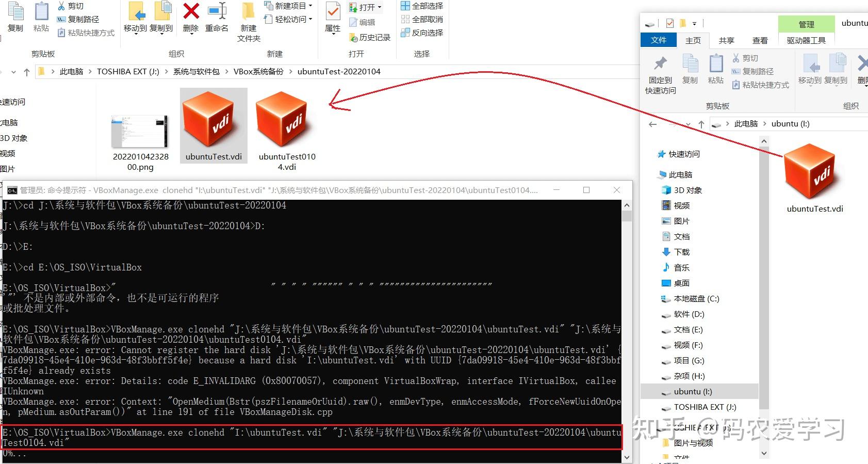
Task: Open recent locations dropdown in right Explorer
Action: pyautogui.click(x=688, y=124)
